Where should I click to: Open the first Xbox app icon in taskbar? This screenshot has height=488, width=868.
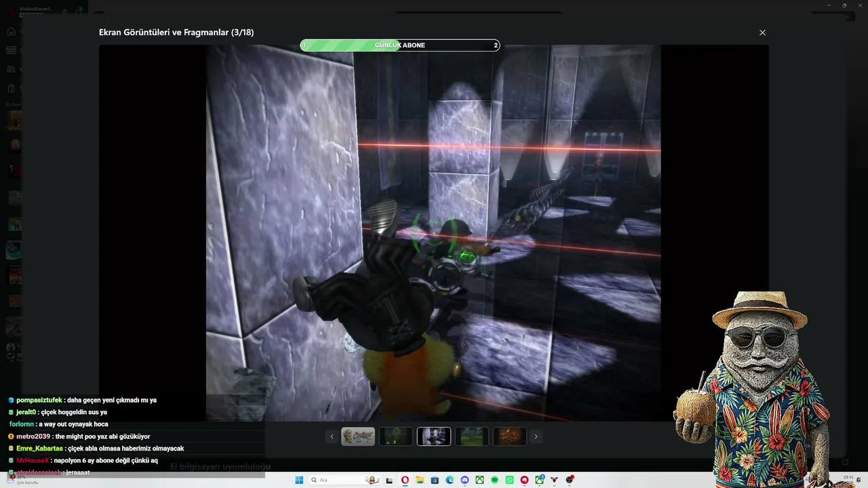click(x=479, y=480)
